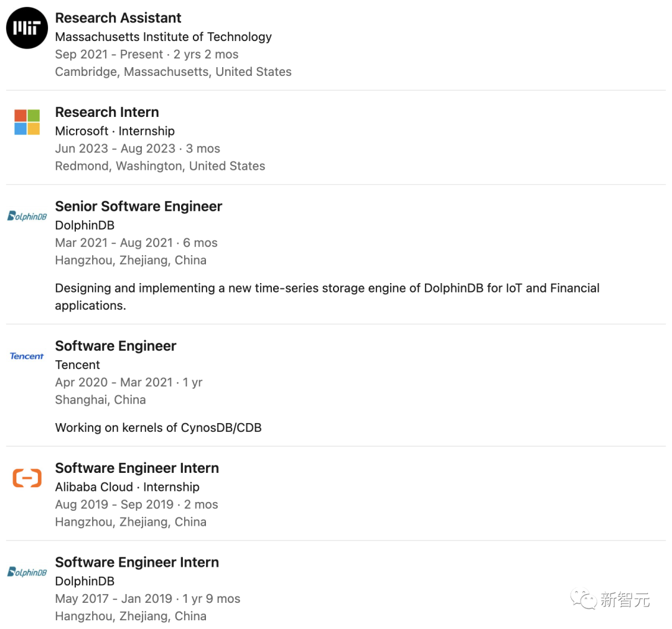Click the MIT logo icon
This screenshot has height=629, width=672.
pos(27,28)
